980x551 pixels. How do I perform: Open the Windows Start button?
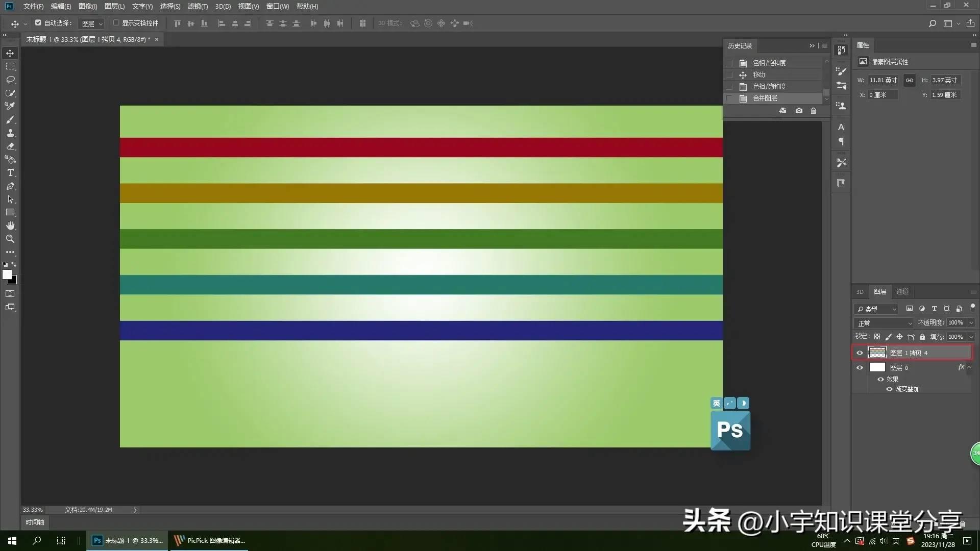click(x=12, y=540)
